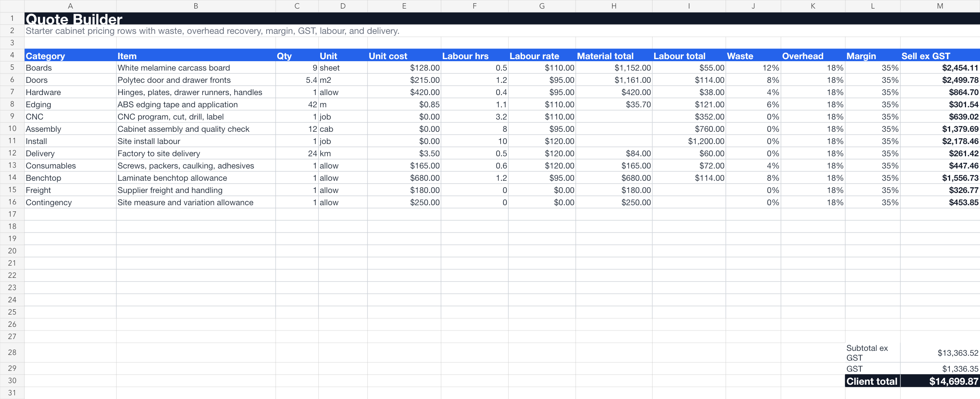The image size is (980, 399).
Task: Click the $0.85 unit cost cell
Action: tap(404, 104)
